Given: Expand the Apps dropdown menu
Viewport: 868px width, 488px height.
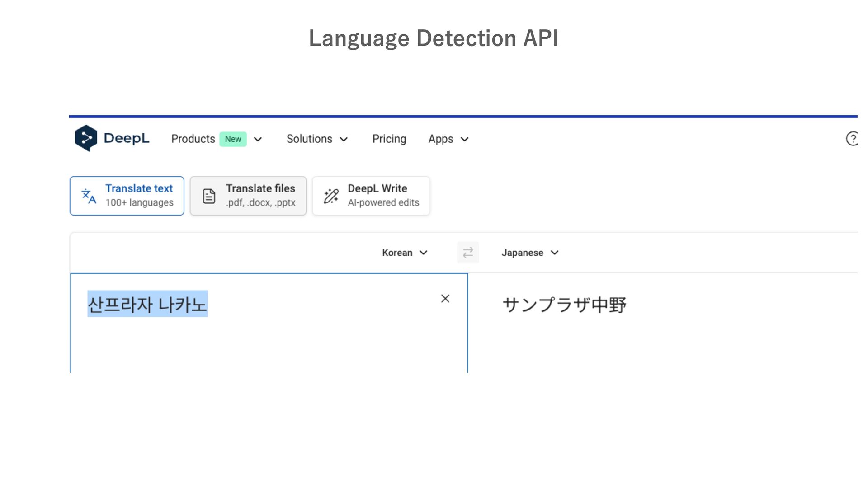Looking at the screenshot, I should click(448, 139).
